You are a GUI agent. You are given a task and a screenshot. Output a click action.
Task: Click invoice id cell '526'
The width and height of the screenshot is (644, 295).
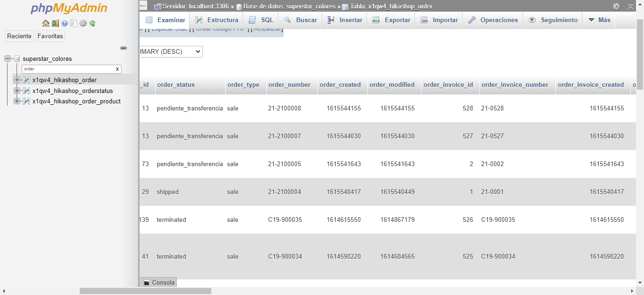468,219
